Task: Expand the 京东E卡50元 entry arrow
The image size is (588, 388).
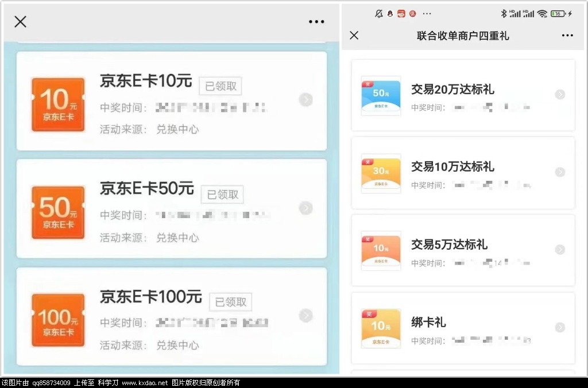Action: tap(306, 208)
